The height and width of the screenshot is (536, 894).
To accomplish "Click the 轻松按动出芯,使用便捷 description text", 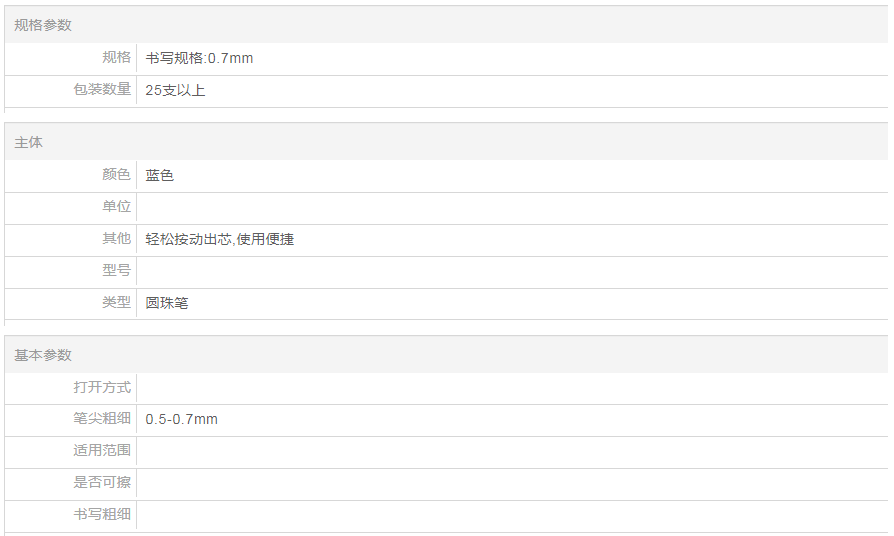I will pyautogui.click(x=219, y=239).
